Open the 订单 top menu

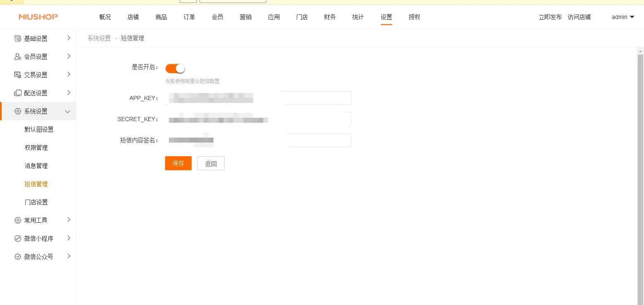pos(189,17)
